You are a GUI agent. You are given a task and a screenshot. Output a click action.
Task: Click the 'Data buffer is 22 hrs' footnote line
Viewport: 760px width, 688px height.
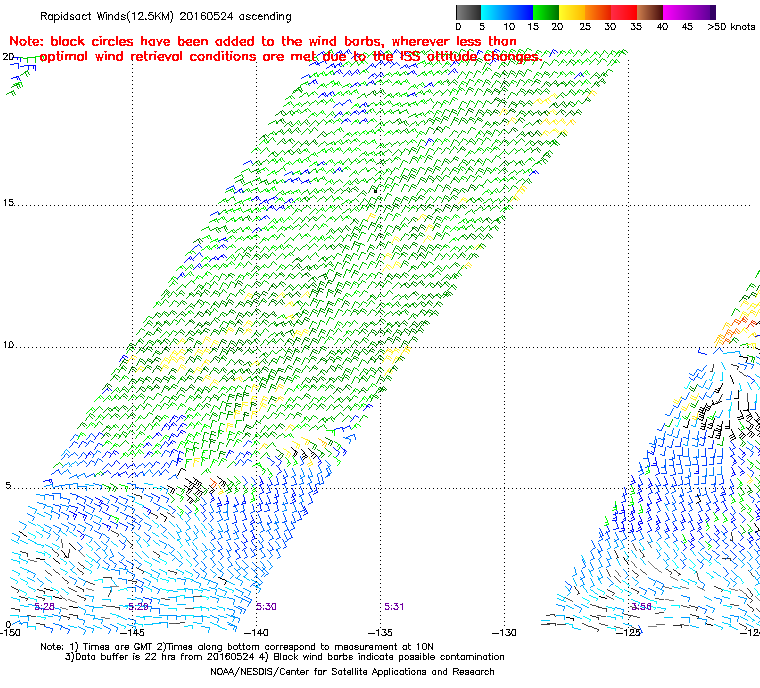(285, 657)
